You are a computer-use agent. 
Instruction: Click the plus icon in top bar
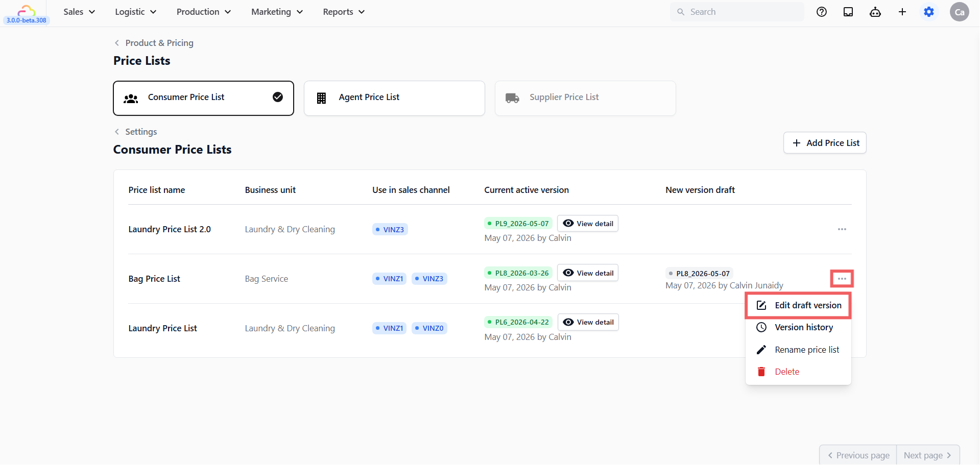click(x=902, y=12)
